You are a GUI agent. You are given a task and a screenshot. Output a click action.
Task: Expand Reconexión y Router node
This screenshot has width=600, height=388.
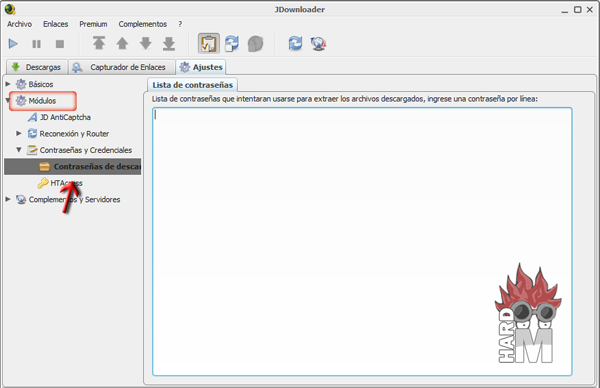click(19, 133)
